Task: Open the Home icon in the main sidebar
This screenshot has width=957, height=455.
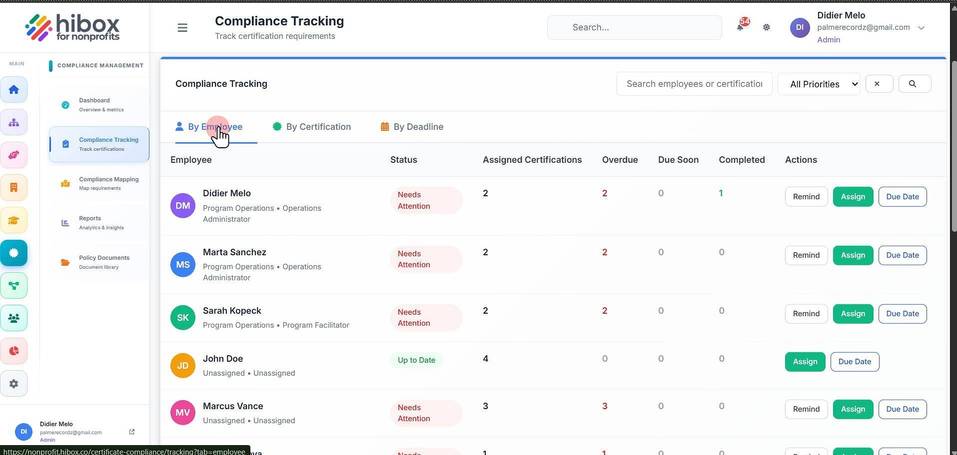Action: (x=13, y=90)
